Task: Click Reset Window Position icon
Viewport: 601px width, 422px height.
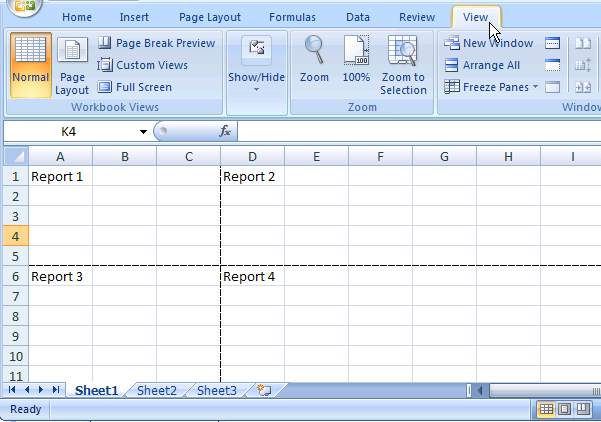Action: (x=583, y=87)
